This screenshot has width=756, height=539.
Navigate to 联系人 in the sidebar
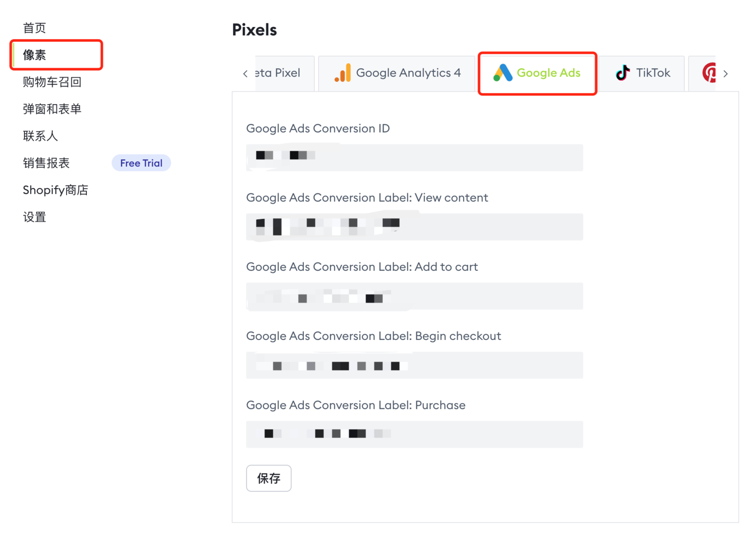click(40, 136)
